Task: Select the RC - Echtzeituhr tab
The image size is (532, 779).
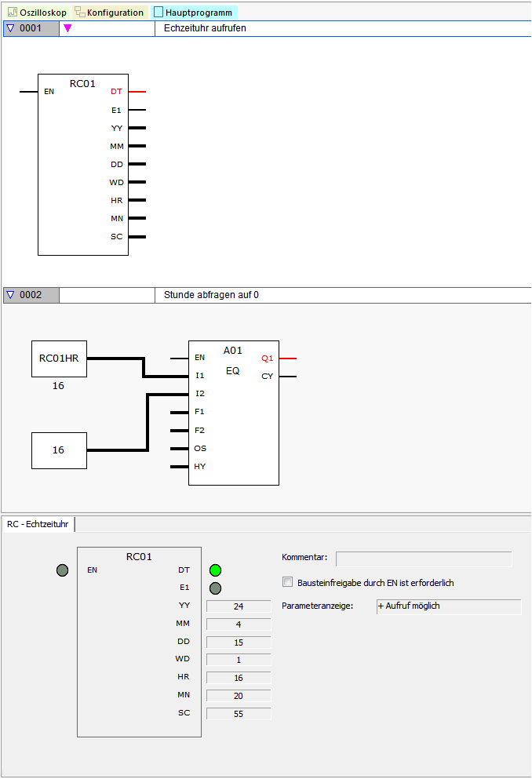Action: tap(38, 524)
